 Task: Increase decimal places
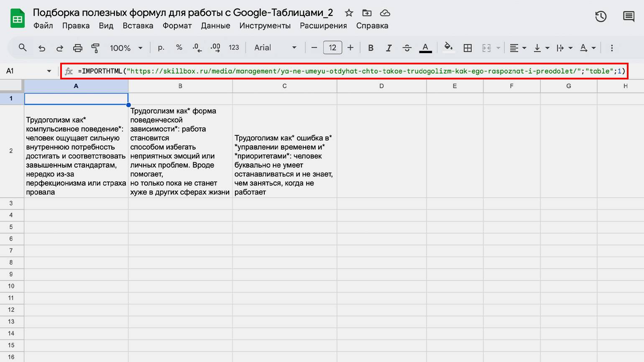click(215, 48)
